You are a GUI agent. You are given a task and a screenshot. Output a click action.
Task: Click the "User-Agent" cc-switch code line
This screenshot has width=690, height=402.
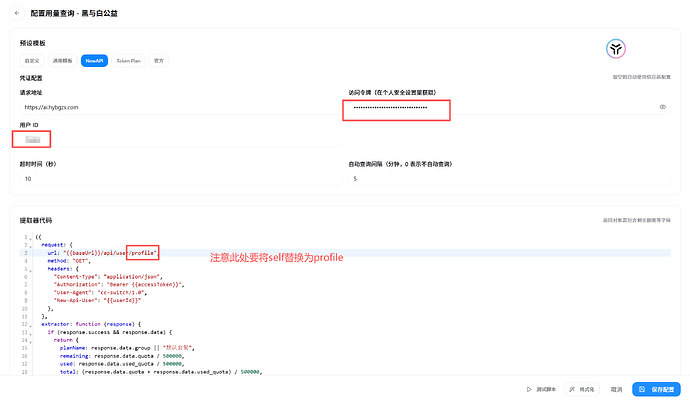[100, 292]
